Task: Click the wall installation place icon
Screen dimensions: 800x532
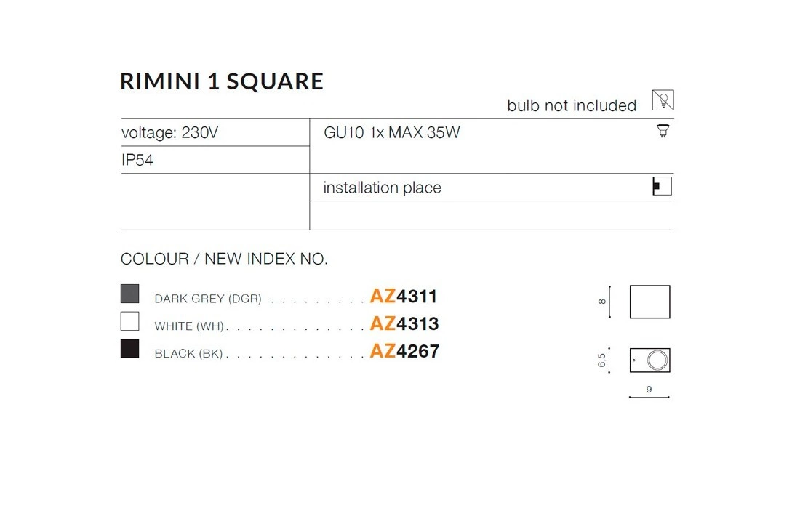Action: pyautogui.click(x=662, y=187)
